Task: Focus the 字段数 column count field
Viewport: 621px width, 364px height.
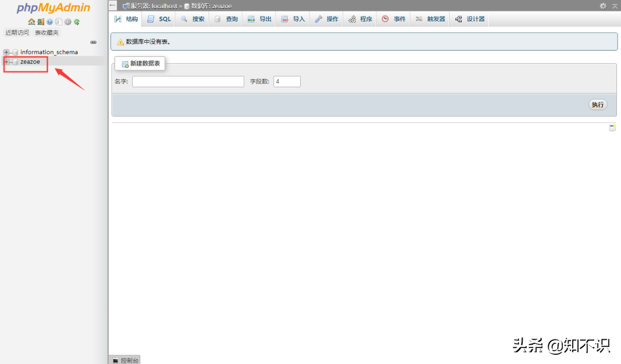Action: (287, 82)
